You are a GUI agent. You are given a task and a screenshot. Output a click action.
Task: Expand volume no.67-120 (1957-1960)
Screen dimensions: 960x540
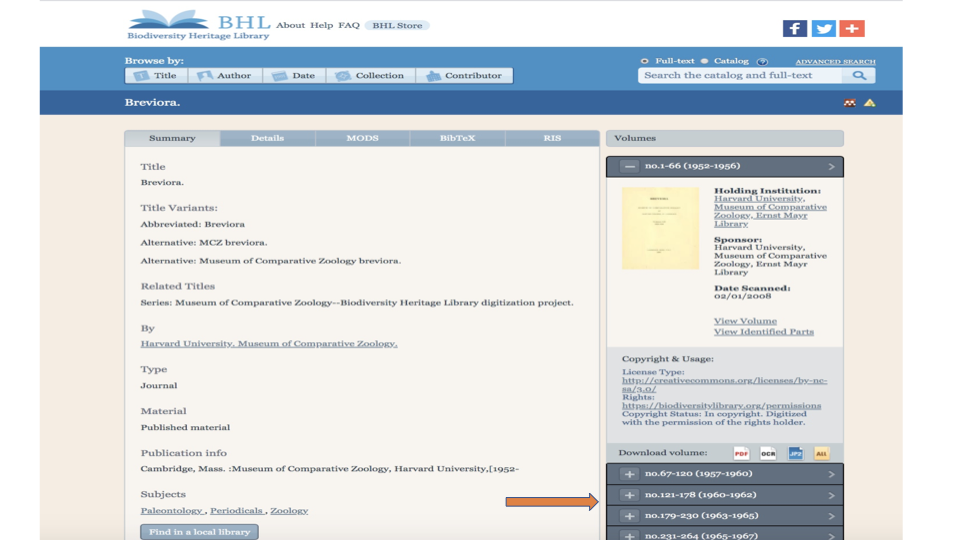pos(629,474)
